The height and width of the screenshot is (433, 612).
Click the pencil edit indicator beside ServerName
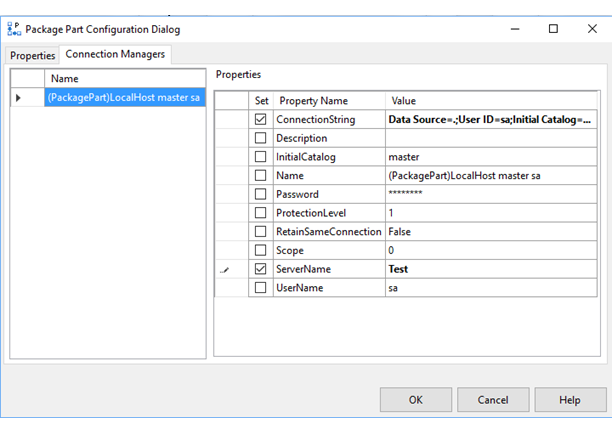coord(224,269)
